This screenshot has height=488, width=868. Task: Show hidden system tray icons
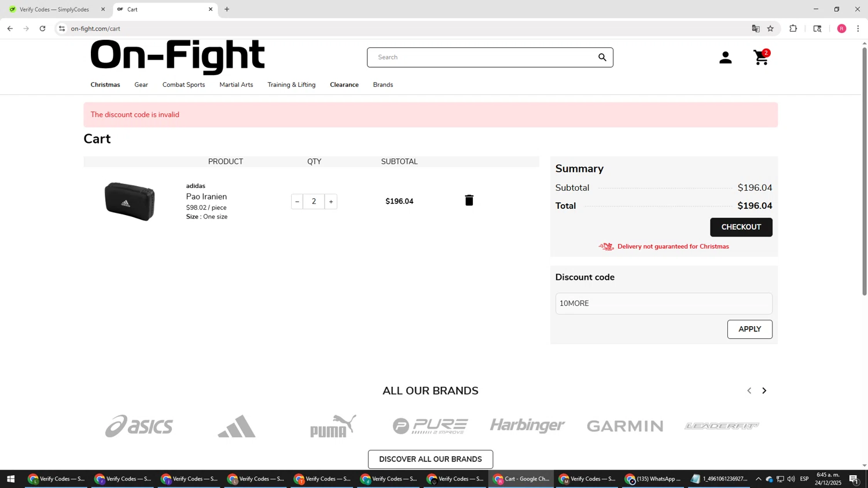tap(758, 479)
